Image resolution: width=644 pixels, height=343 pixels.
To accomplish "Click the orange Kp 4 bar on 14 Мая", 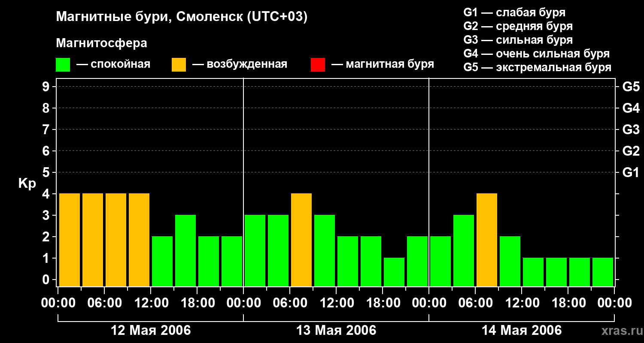I will (x=487, y=240).
